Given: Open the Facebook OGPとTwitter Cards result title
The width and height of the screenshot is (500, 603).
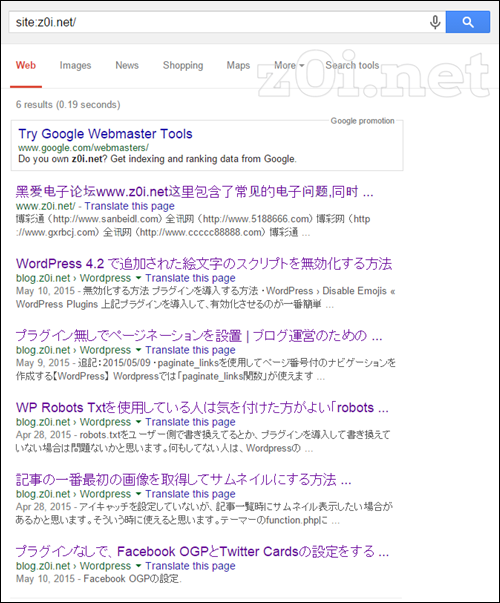Looking at the screenshot, I should tap(202, 551).
